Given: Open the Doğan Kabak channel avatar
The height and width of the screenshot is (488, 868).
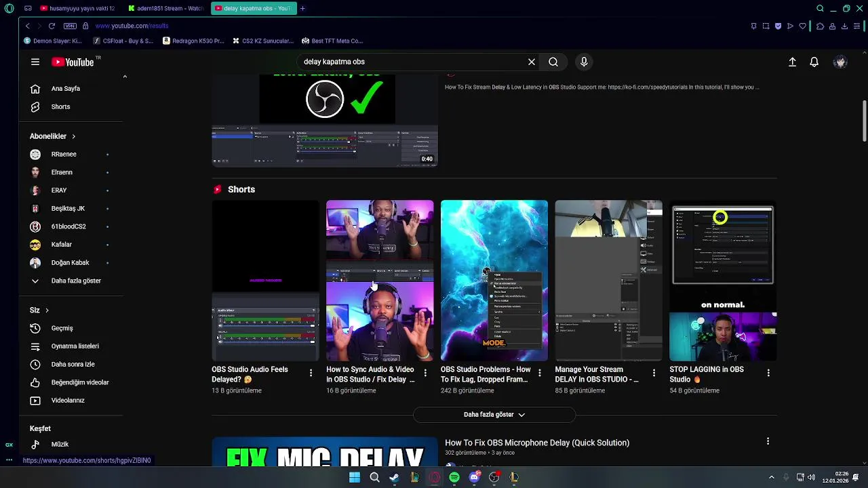Looking at the screenshot, I should [35, 263].
